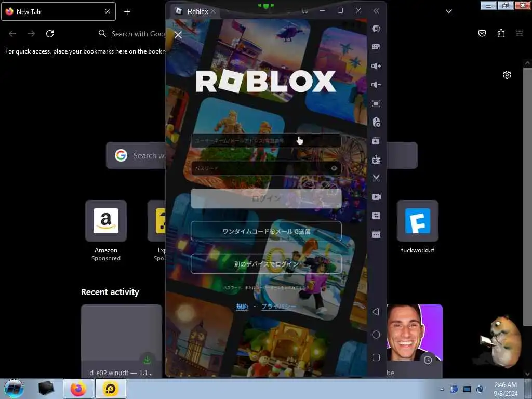The width and height of the screenshot is (532, 399).
Task: Click the scissors screenshot icon
Action: tap(376, 178)
